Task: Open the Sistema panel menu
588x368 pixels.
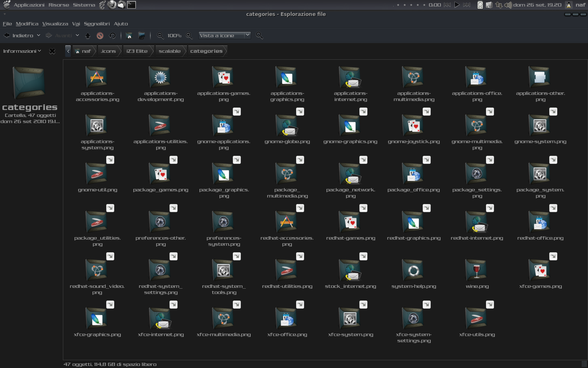Action: coord(84,5)
